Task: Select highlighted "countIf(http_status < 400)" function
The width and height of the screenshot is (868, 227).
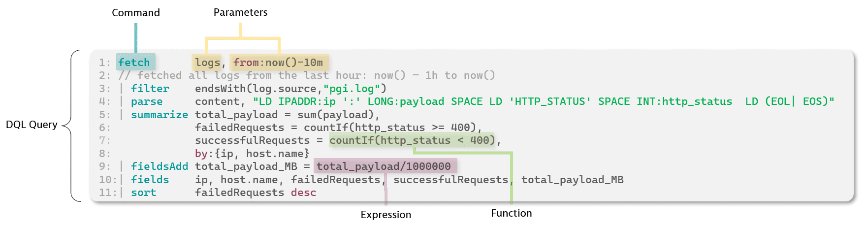Action: click(x=412, y=140)
